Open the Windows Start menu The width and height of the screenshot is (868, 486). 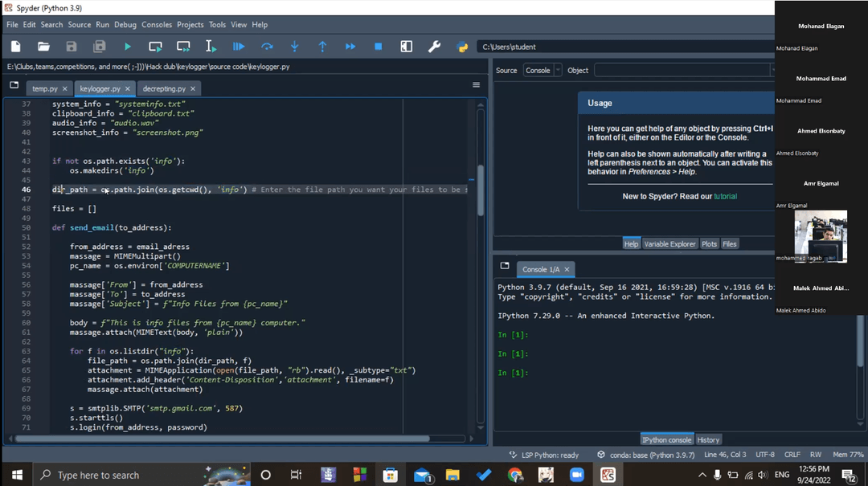[x=17, y=475]
